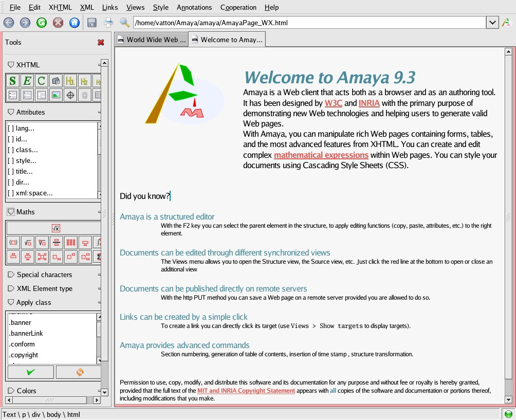
Task: Stop loading with the red stop icon
Action: [x=58, y=23]
